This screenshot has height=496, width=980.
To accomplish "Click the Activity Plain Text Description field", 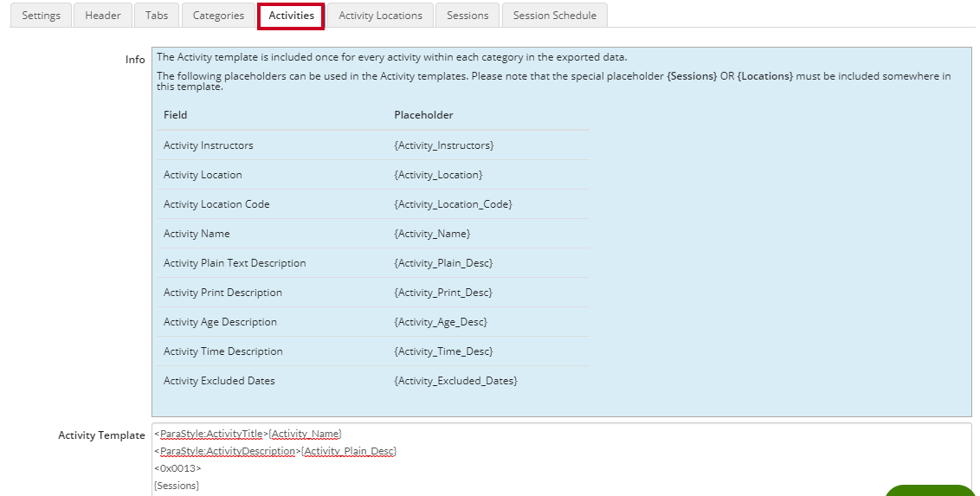I will click(235, 262).
